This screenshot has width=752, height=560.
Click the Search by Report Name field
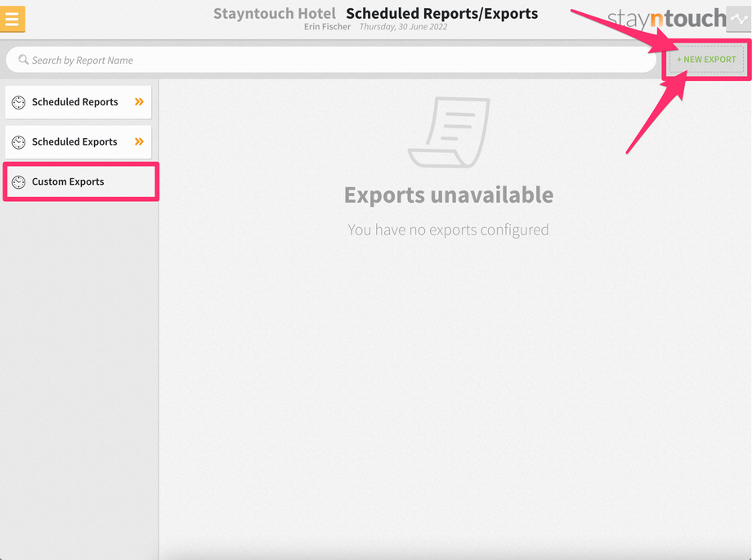point(331,60)
